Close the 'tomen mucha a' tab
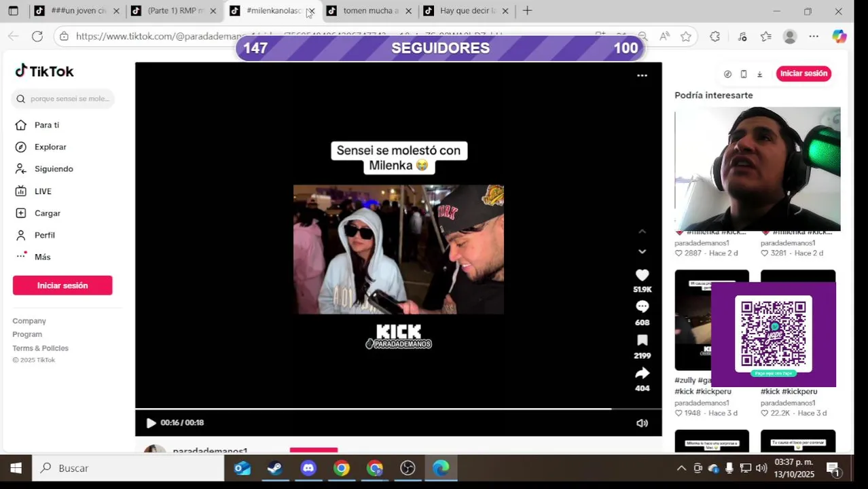This screenshot has width=868, height=489. 408,11
